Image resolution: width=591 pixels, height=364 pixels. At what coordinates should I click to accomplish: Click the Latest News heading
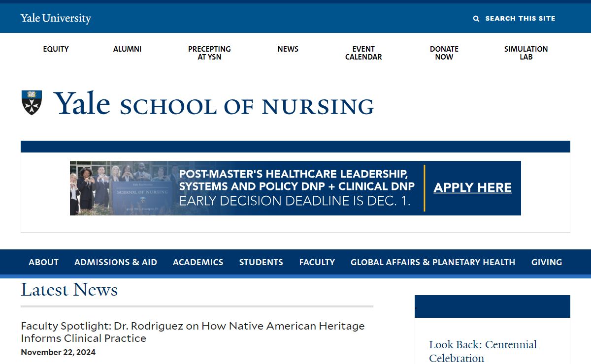tap(69, 290)
